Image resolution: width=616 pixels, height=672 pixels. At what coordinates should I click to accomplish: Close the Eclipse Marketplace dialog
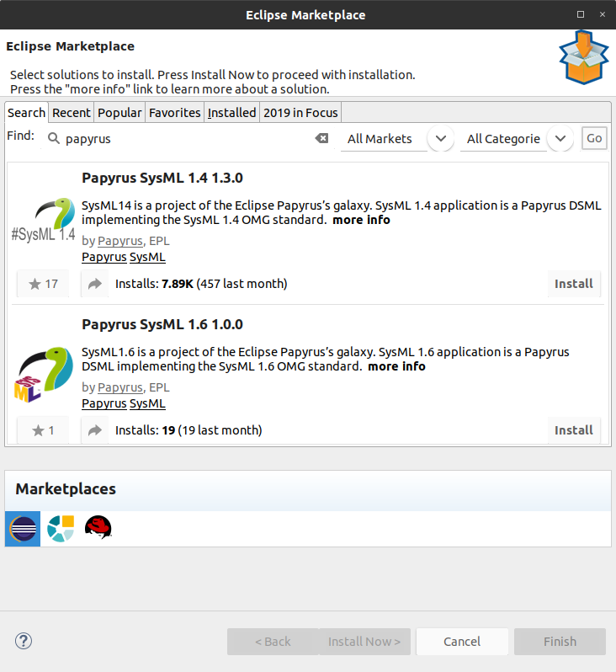(x=603, y=14)
